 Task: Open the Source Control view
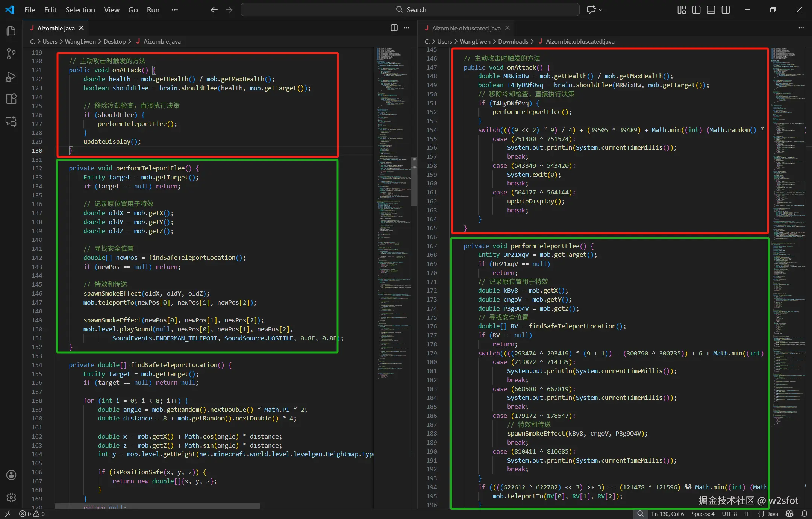coord(11,54)
